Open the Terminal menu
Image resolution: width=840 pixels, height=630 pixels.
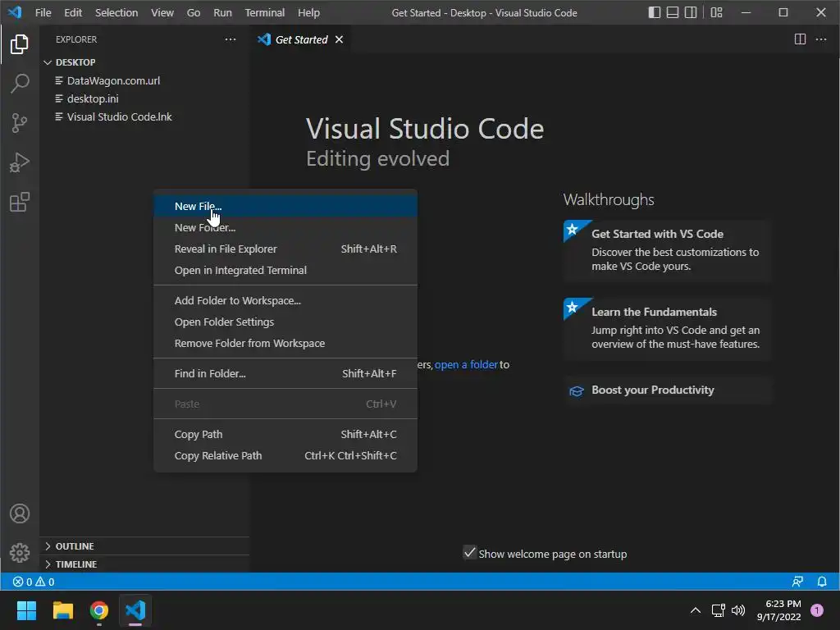tap(265, 12)
